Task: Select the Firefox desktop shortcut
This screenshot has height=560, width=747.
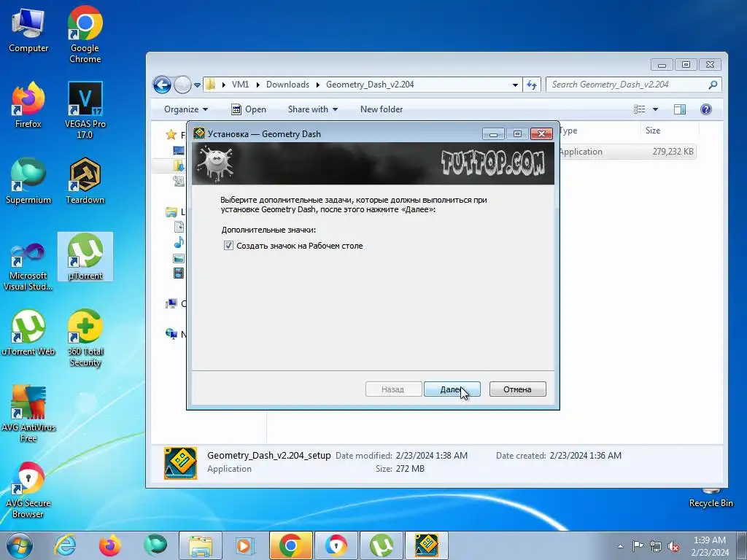Action: tap(28, 105)
